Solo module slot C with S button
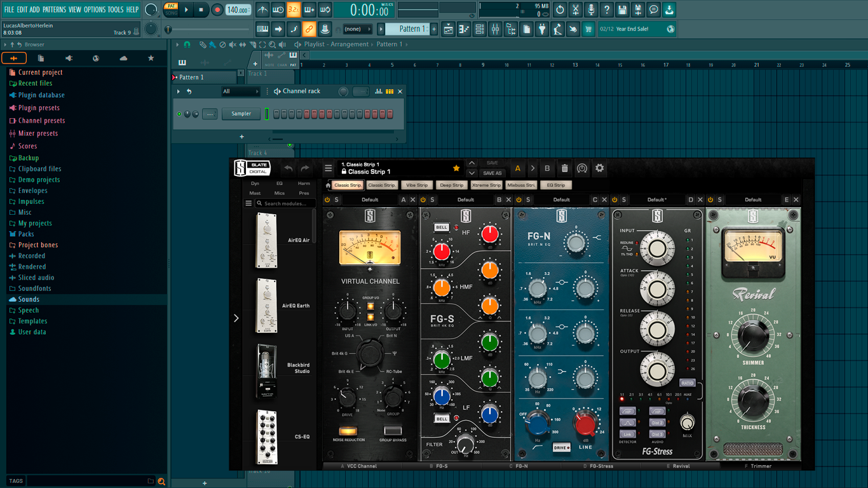 [528, 200]
